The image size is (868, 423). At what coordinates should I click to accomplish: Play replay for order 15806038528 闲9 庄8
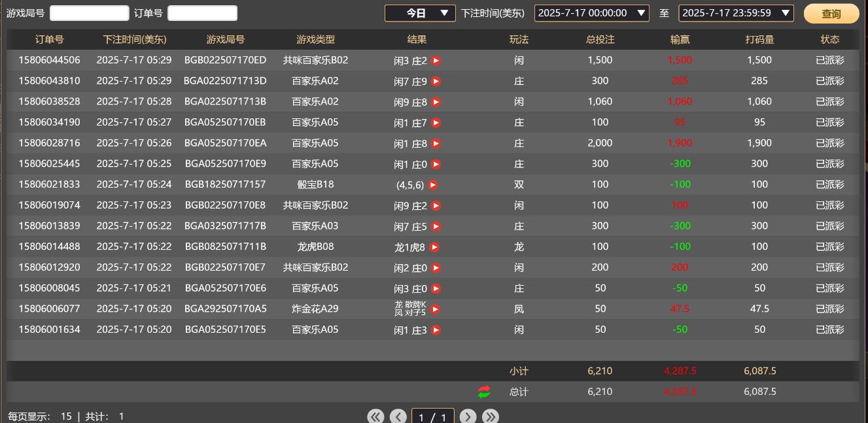pyautogui.click(x=436, y=102)
